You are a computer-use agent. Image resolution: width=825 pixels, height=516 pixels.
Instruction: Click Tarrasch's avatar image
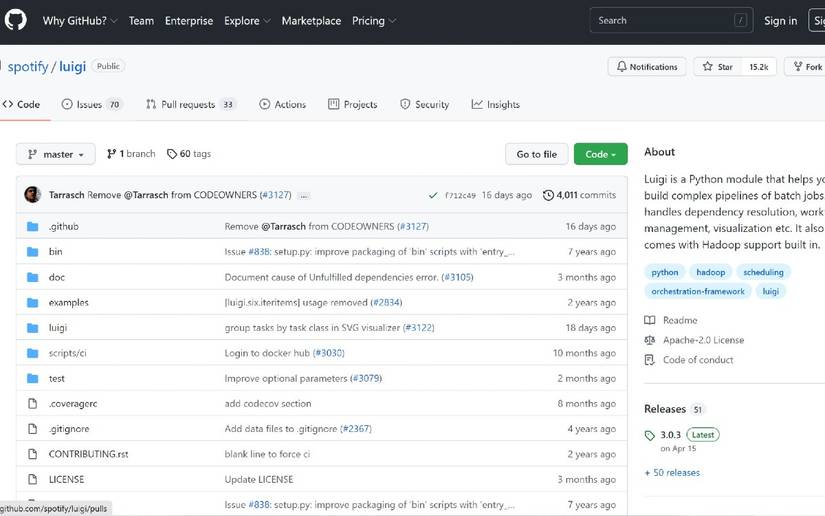coord(33,195)
